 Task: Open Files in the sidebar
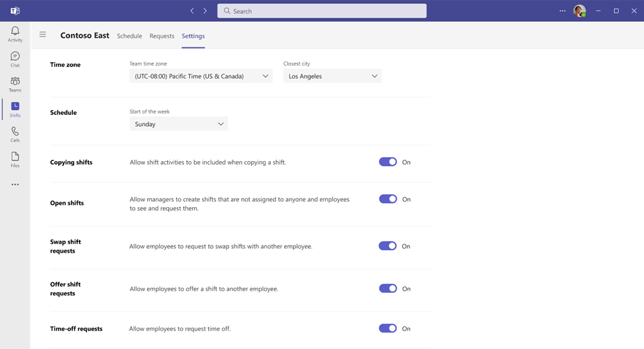pyautogui.click(x=15, y=159)
